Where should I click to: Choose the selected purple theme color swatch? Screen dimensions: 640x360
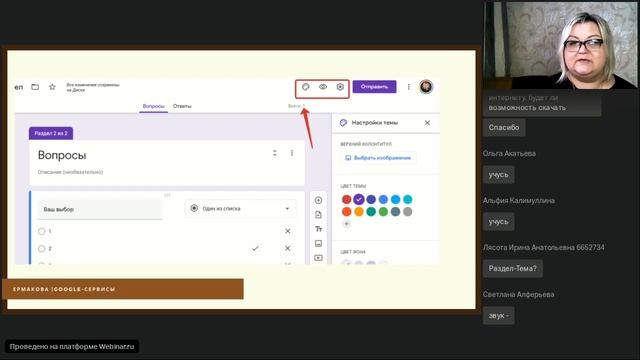[359, 199]
